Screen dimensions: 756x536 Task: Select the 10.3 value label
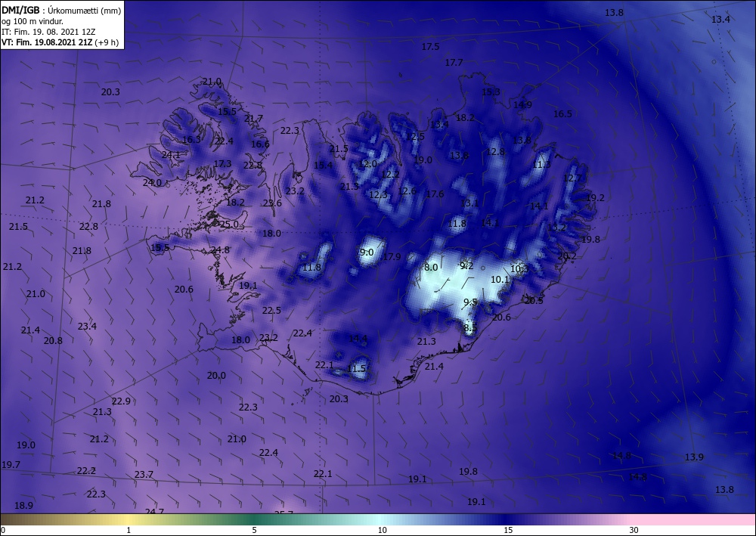[520, 268]
